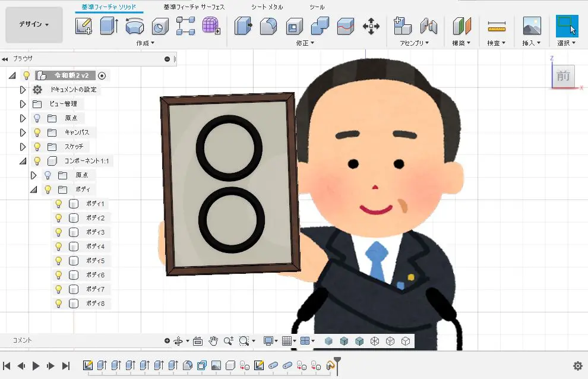588x379 pixels.
Task: Hide ボディ1 with its lightbulb
Action: click(58, 203)
